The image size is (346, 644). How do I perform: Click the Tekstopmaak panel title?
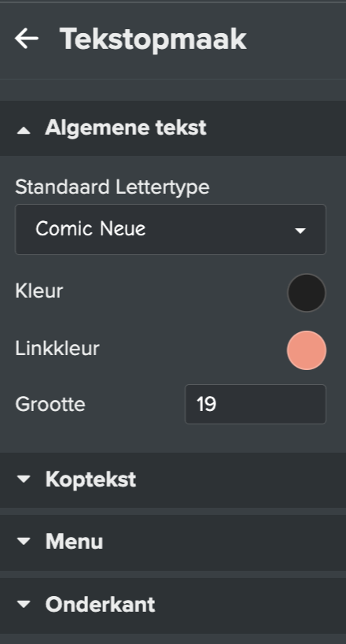coord(153,39)
